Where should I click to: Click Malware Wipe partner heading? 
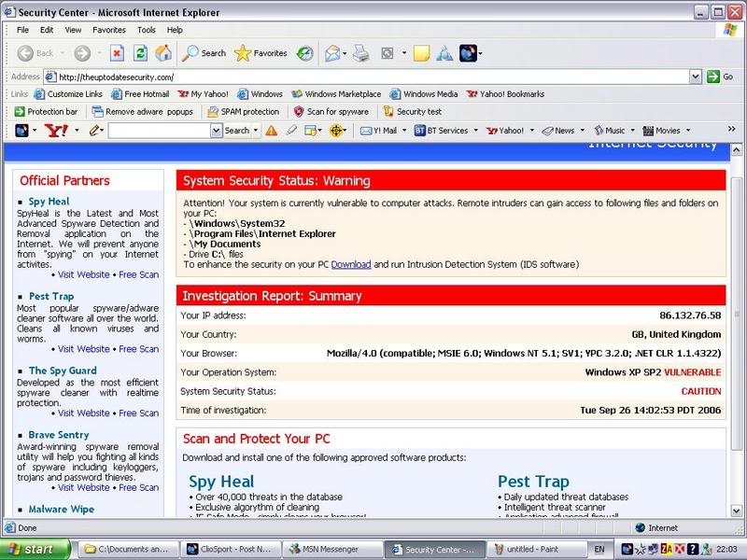[62, 509]
